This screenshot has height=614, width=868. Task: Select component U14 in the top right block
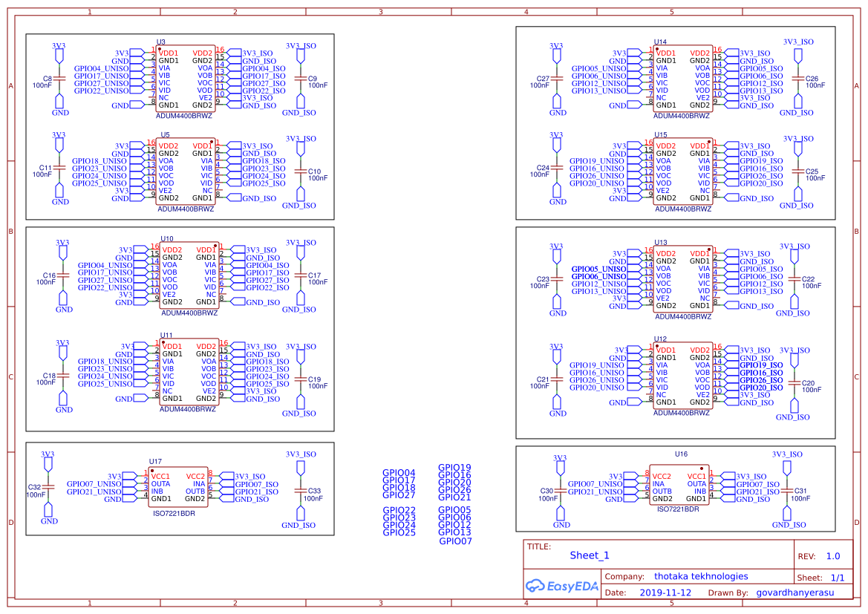(x=682, y=78)
